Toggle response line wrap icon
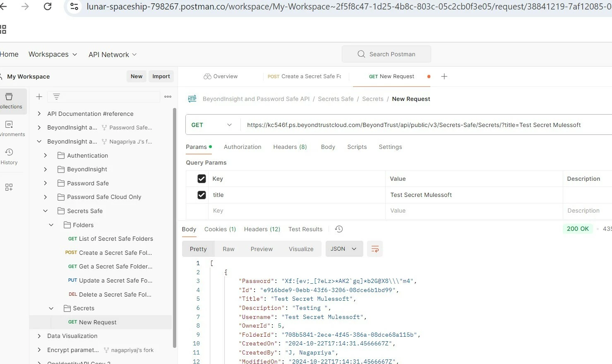Viewport: 612px width, 364px height. coord(375,249)
